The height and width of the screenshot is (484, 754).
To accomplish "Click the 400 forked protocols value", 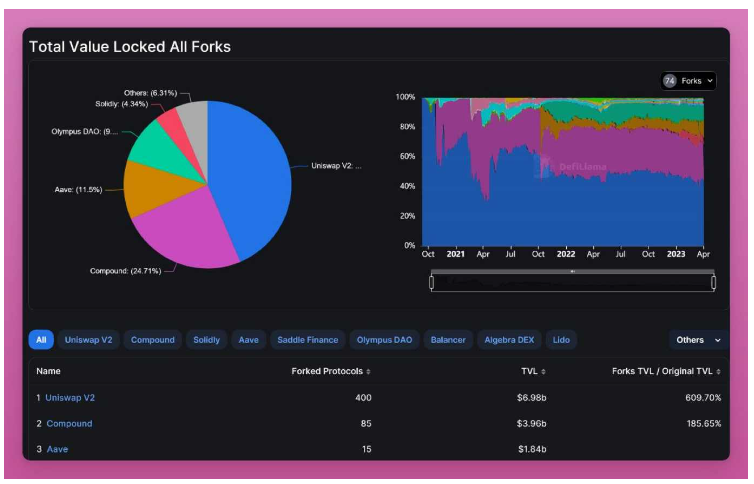I will (x=363, y=398).
